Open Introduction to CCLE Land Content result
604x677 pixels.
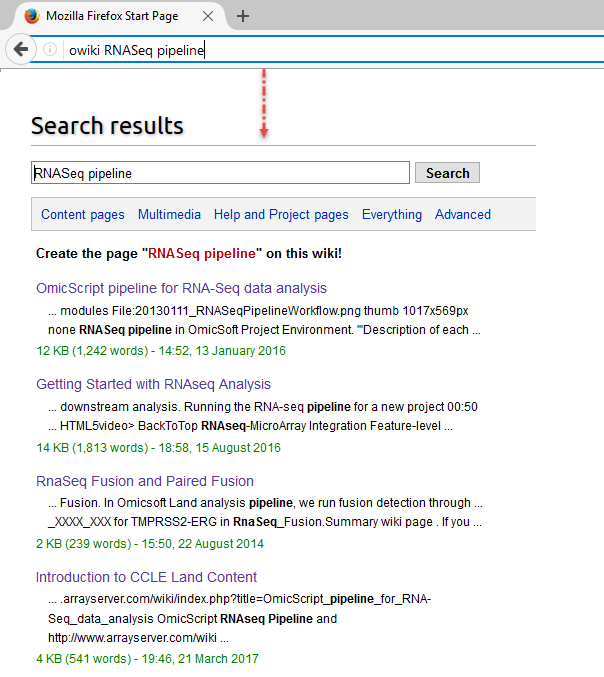pyautogui.click(x=146, y=577)
